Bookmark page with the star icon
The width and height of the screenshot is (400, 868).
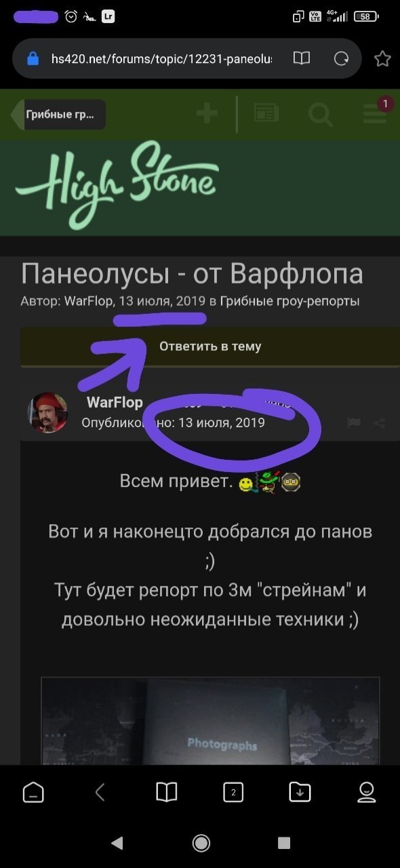point(382,59)
